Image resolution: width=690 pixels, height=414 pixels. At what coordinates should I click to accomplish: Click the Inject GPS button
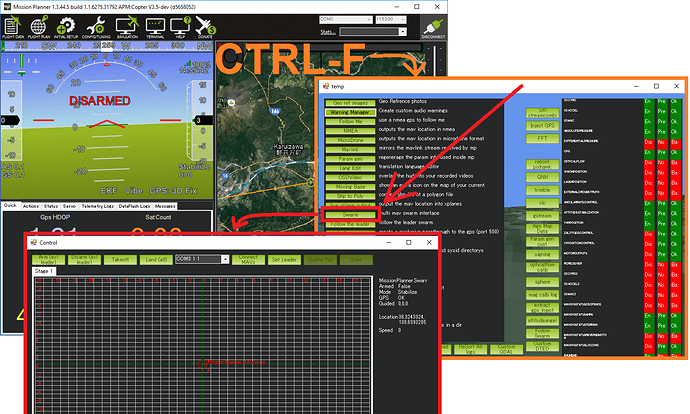click(542, 126)
